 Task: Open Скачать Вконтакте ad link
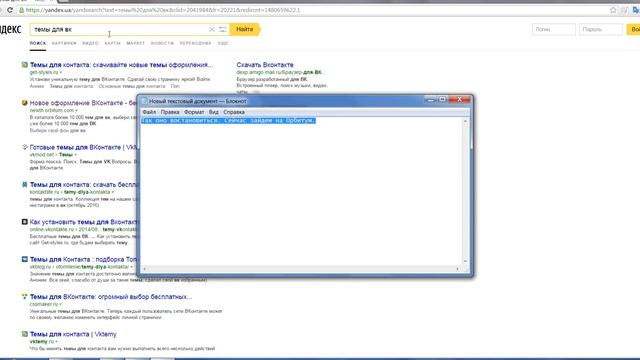[265, 64]
